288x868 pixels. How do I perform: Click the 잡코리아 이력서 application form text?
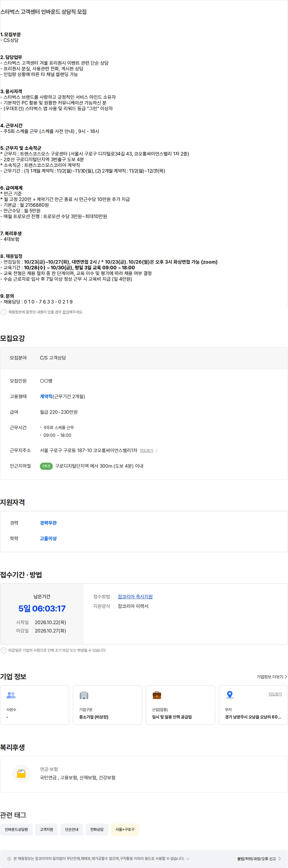tap(133, 606)
